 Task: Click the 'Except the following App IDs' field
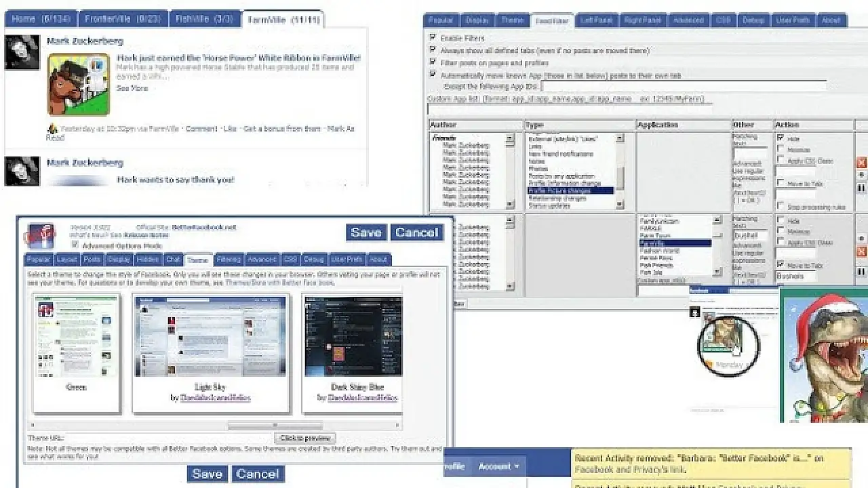684,87
